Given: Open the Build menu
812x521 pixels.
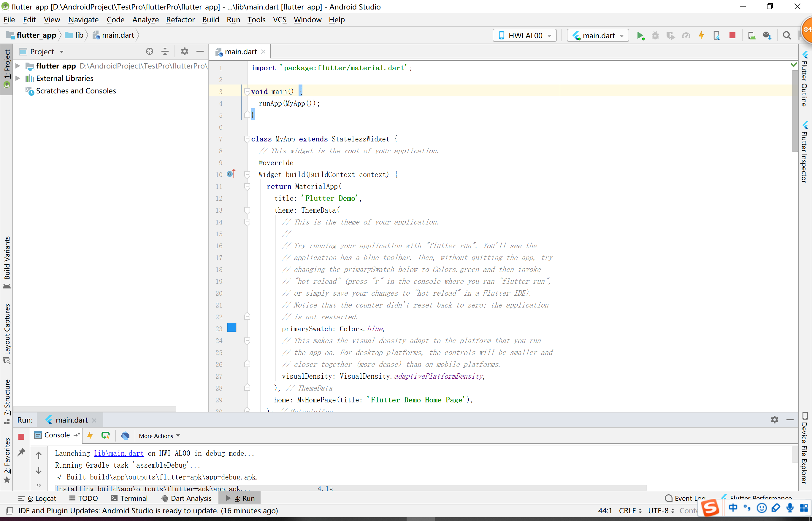Looking at the screenshot, I should click(x=211, y=20).
